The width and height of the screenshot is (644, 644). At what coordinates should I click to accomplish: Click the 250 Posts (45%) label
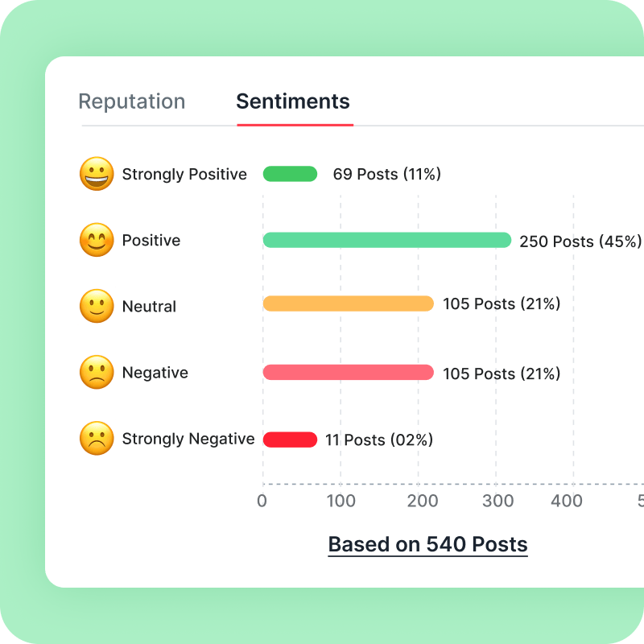(580, 242)
